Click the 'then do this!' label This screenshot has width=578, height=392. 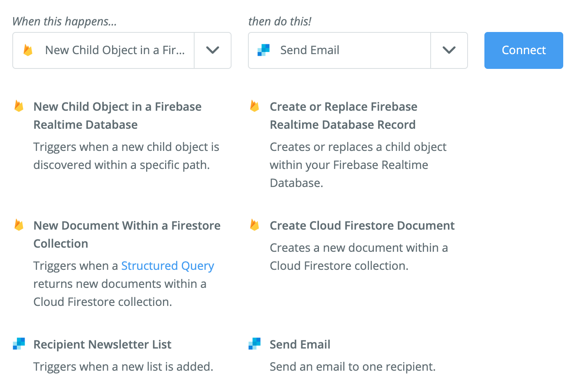(x=280, y=21)
